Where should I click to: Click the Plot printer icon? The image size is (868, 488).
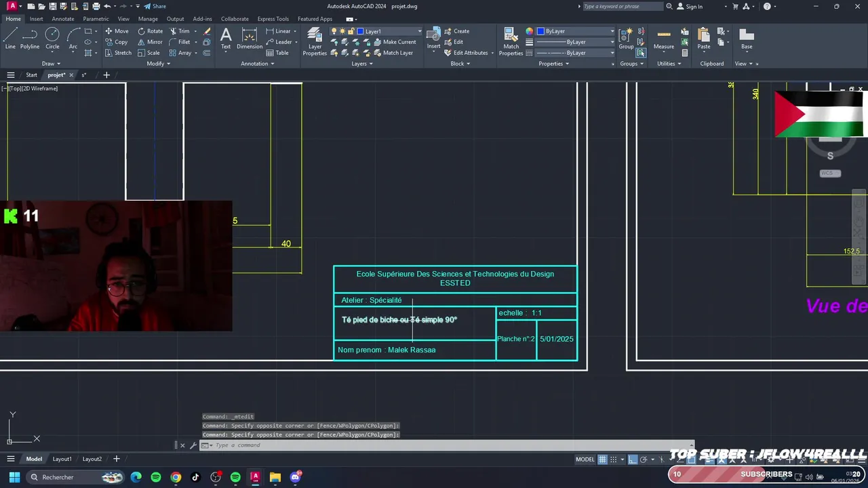click(x=96, y=6)
